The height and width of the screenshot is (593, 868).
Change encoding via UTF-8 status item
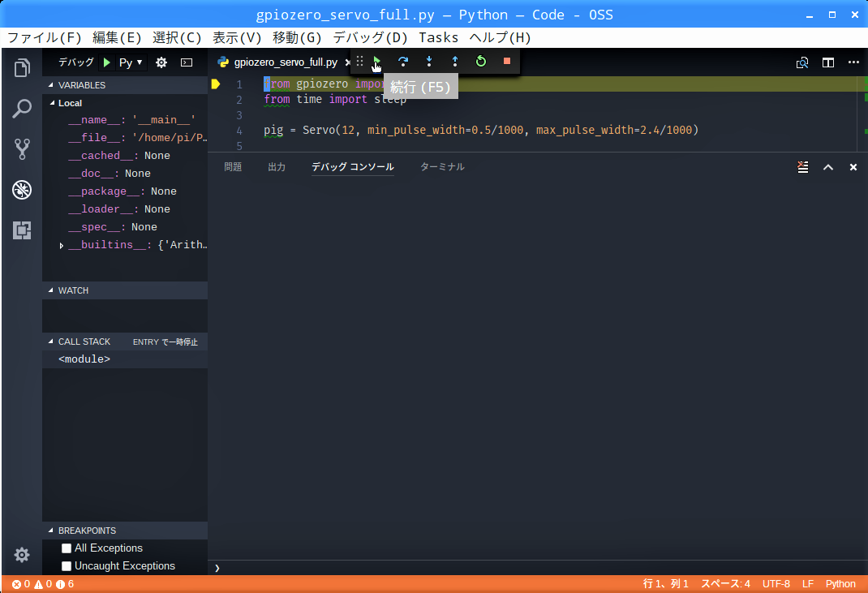tap(776, 584)
